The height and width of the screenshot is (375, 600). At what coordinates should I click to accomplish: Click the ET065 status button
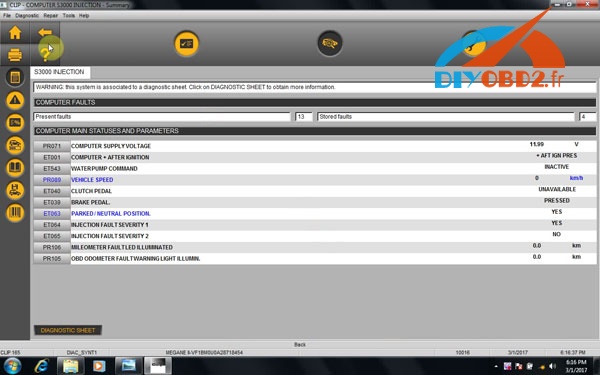point(52,236)
